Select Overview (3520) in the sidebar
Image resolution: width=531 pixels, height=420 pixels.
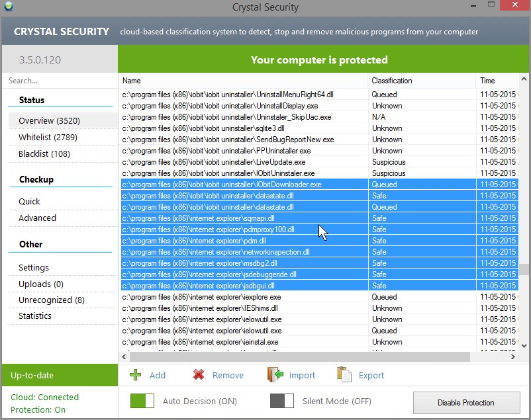tap(49, 121)
